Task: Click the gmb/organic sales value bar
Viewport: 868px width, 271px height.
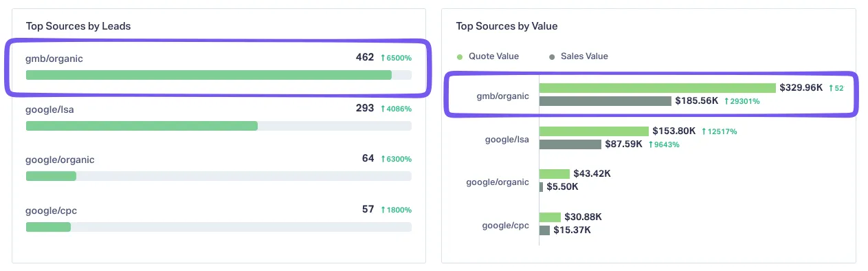Action: pos(605,101)
